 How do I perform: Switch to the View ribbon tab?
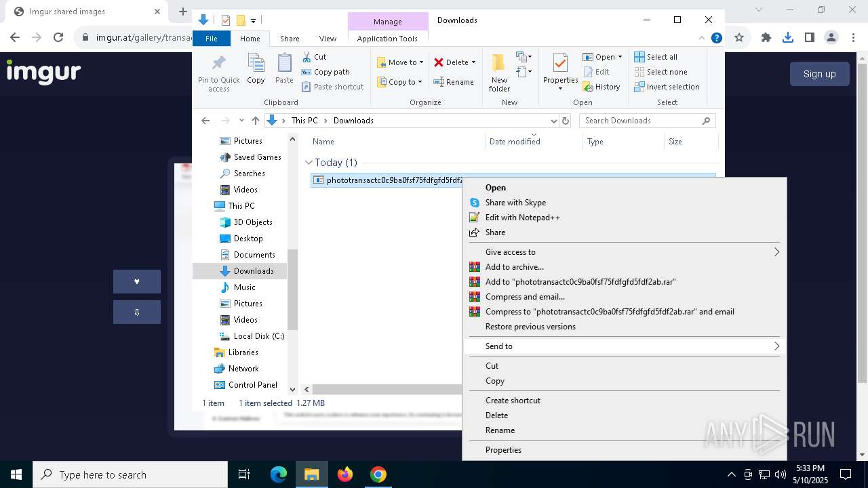[328, 39]
